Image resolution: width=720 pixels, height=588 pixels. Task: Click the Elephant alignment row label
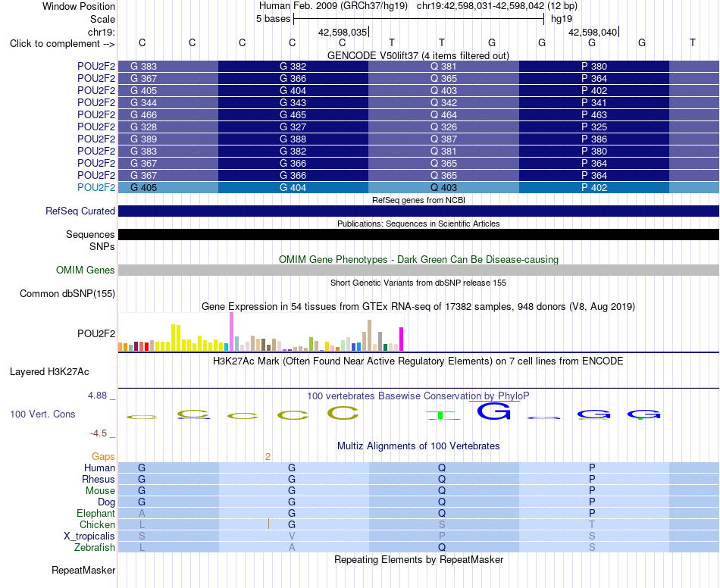pyautogui.click(x=95, y=513)
